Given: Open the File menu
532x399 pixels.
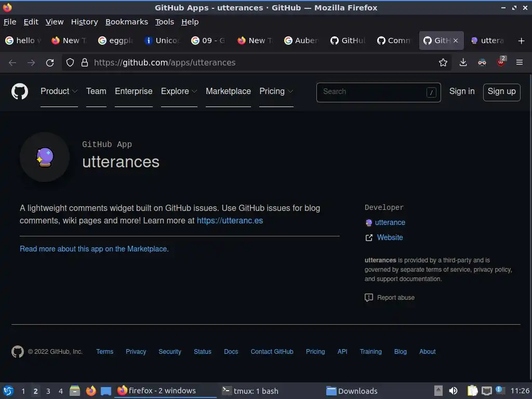Looking at the screenshot, I should click(10, 22).
